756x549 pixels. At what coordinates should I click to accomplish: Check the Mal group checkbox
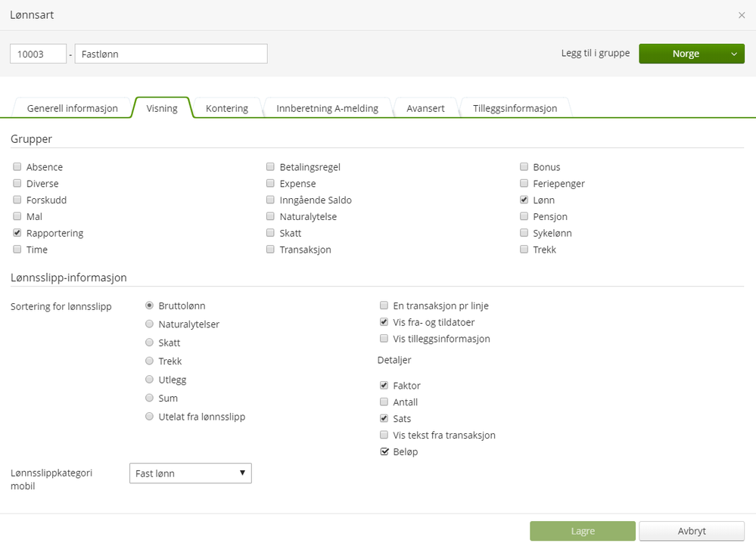tap(17, 216)
